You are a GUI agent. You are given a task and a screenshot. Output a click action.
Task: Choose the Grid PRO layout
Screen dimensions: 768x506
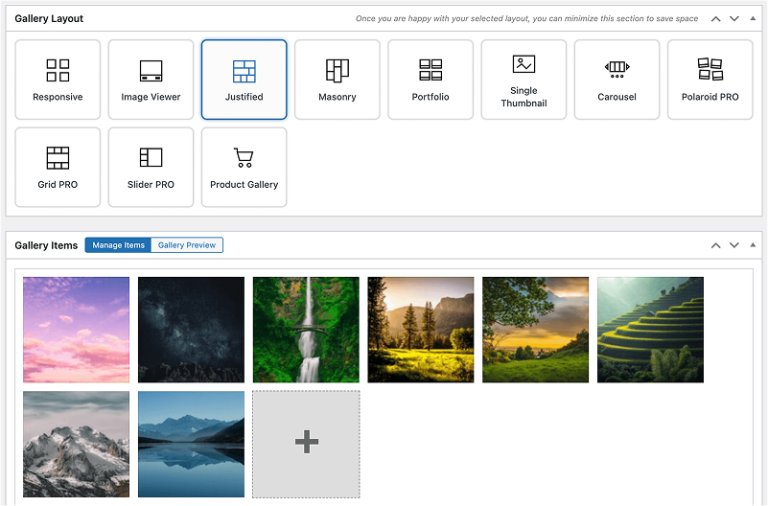58,167
